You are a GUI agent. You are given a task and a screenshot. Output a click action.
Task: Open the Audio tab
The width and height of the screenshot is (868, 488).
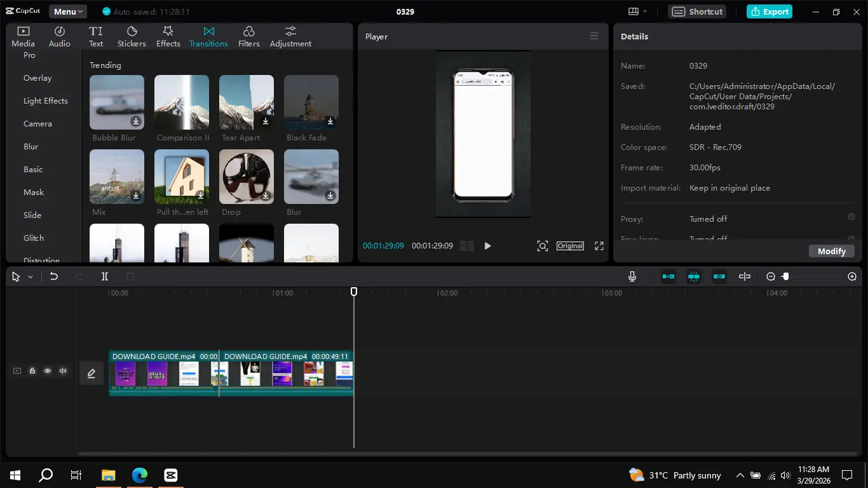tap(60, 37)
